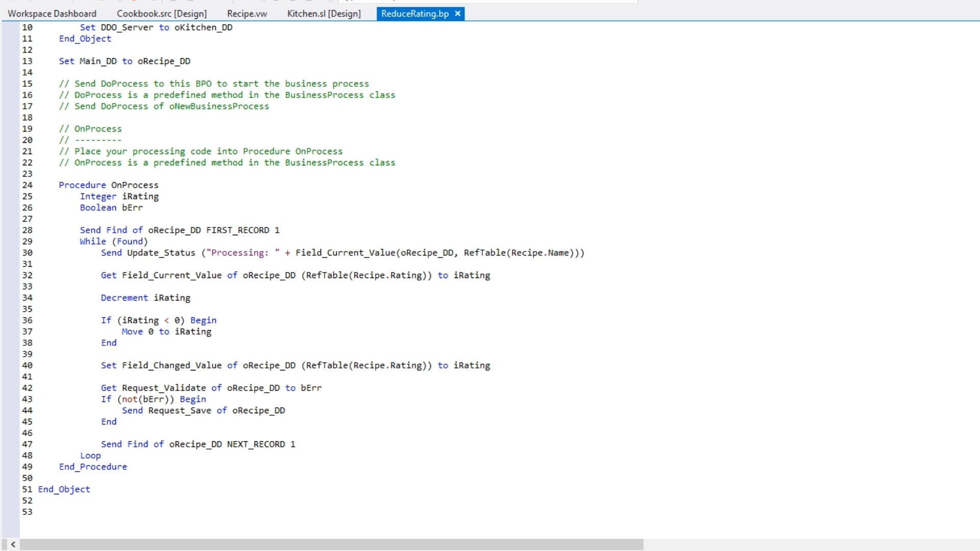This screenshot has width=980, height=551.
Task: Place cursor on Procedure OnProcess line
Action: pos(109,185)
